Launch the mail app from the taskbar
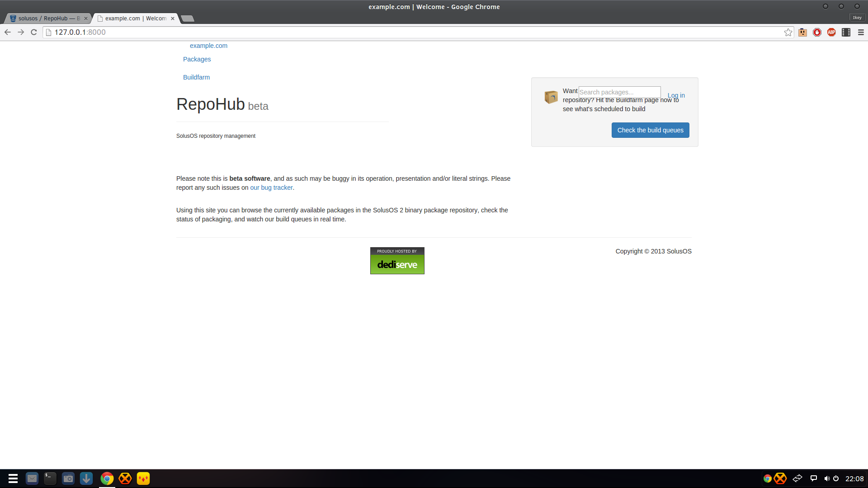Screen dimensions: 868x488 coord(32,479)
